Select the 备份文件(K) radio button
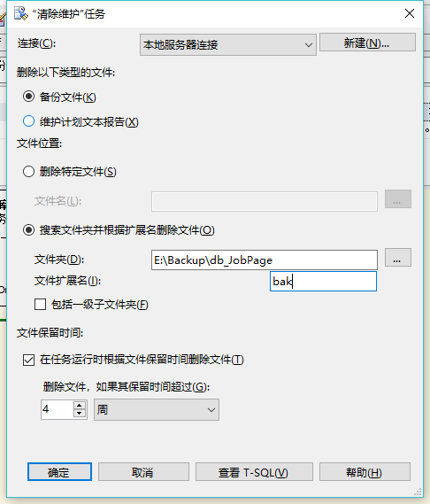The height and width of the screenshot is (504, 430). 28,97
